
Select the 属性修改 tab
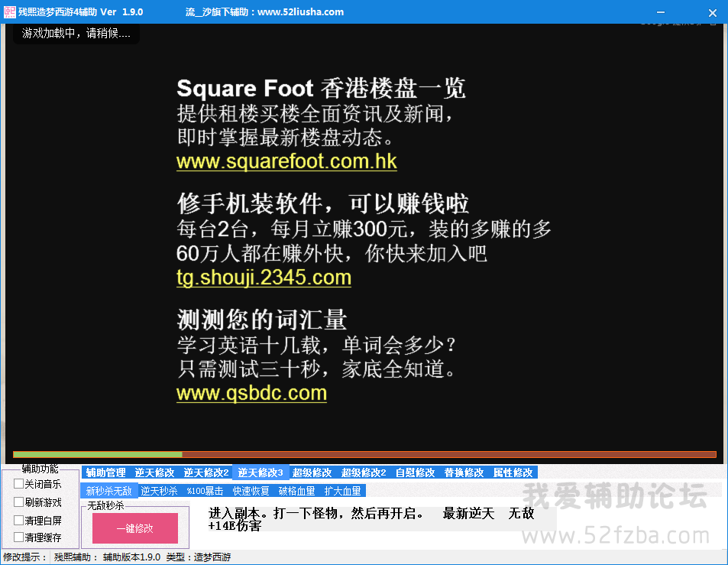(513, 472)
